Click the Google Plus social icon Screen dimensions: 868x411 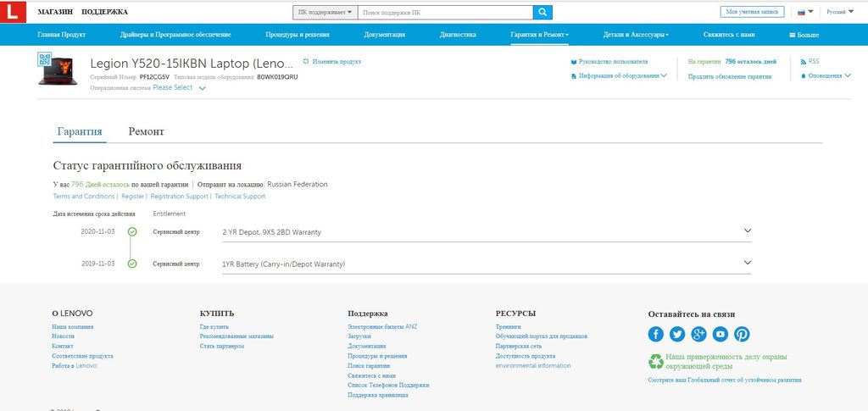[x=698, y=334]
